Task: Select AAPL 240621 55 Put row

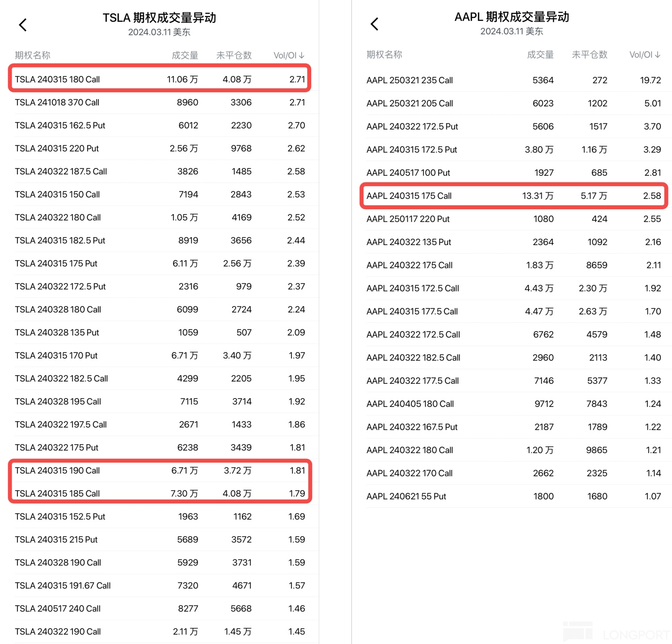Action: coord(519,496)
